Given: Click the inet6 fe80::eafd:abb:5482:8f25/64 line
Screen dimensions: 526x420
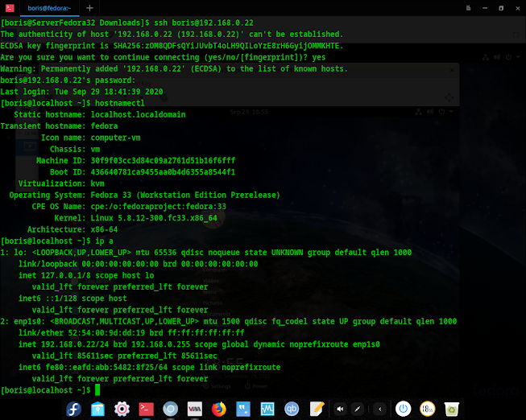Looking at the screenshot, I should point(149,367).
